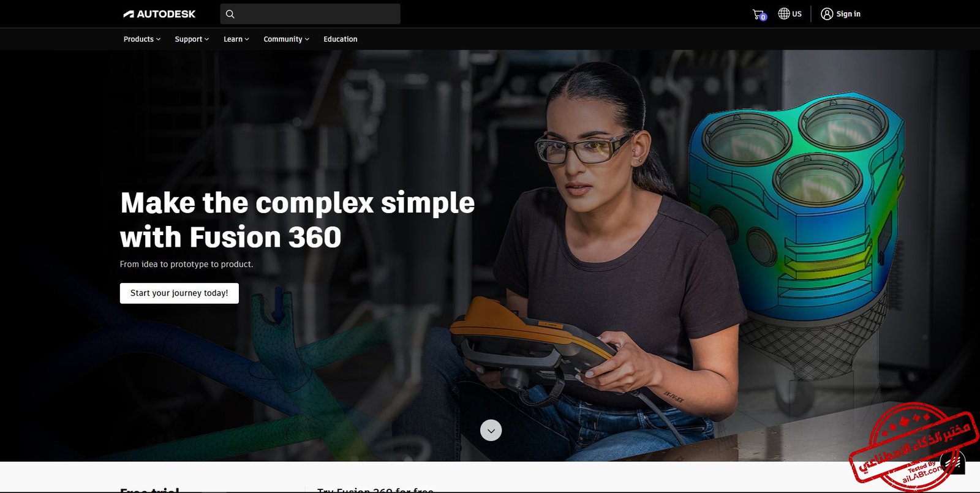Click the cart item count badge
980x493 pixels.
coord(763,17)
